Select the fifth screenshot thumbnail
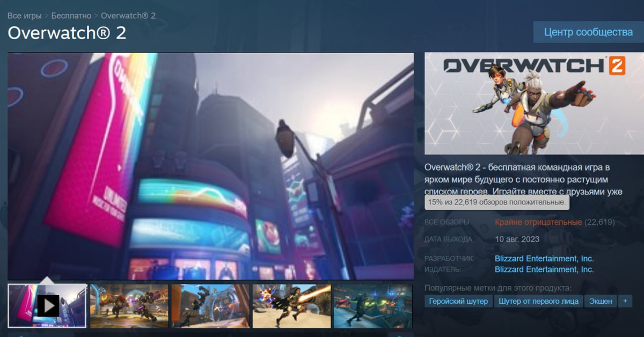 373,306
